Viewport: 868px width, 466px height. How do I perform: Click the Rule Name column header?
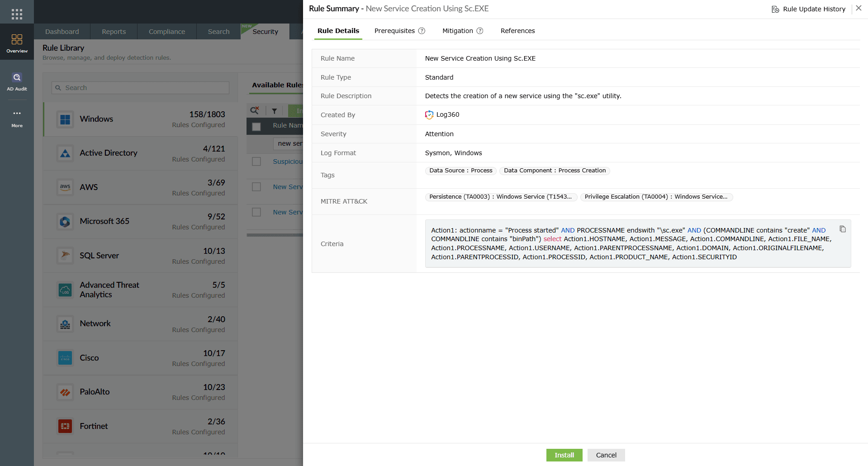click(x=288, y=125)
